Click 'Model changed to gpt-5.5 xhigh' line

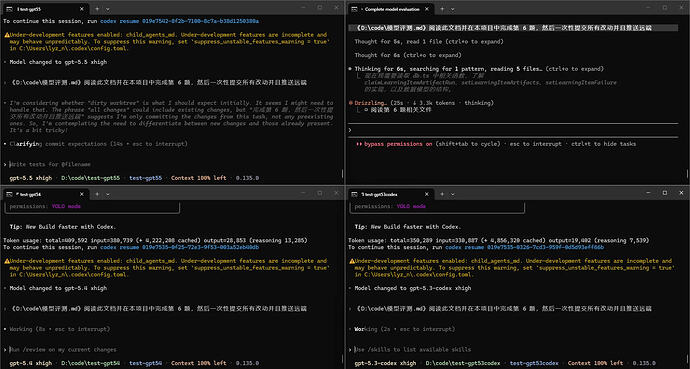(x=58, y=62)
